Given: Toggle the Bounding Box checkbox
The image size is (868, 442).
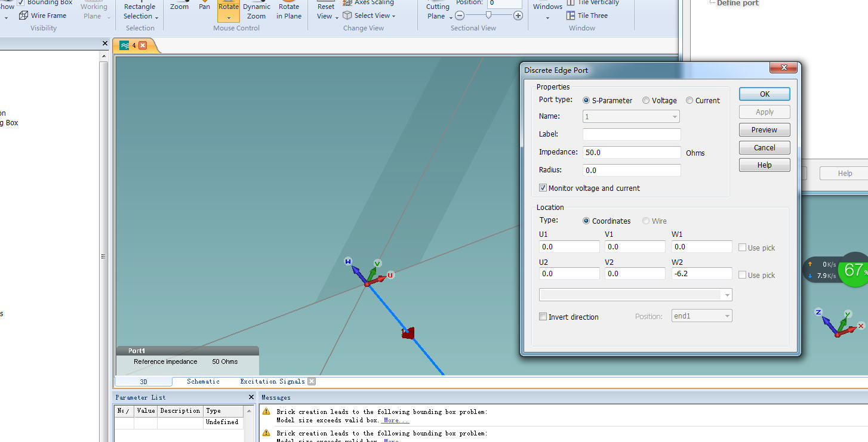Looking at the screenshot, I should coord(21,2).
